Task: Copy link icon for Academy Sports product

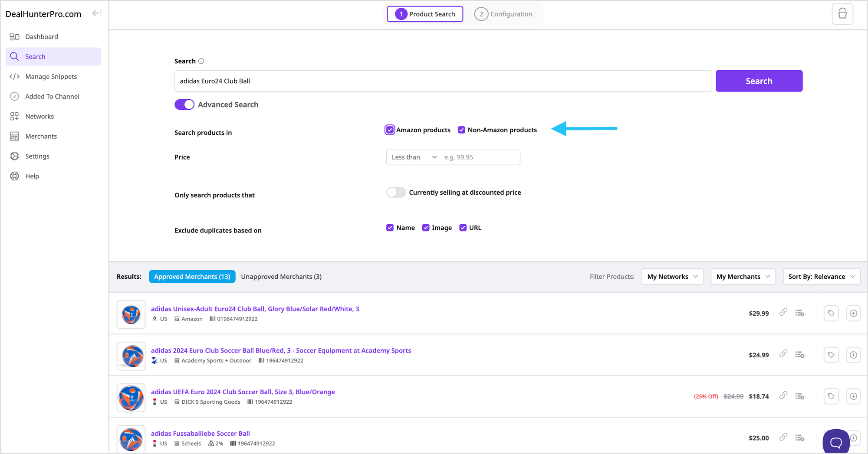Action: (x=783, y=354)
